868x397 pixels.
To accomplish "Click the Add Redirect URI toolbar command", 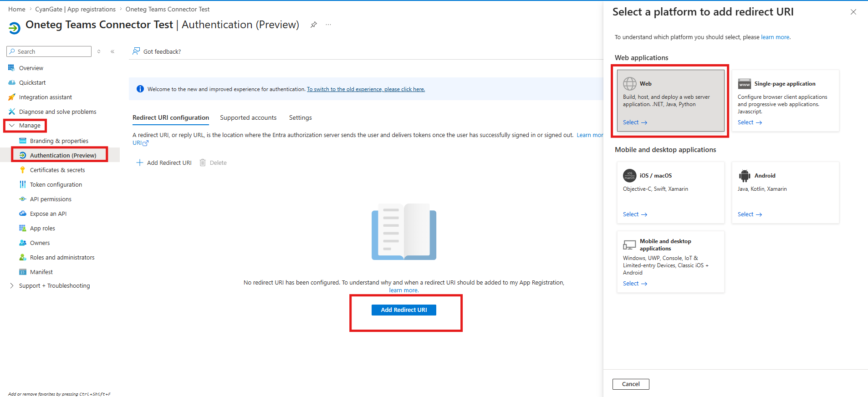I will 164,163.
